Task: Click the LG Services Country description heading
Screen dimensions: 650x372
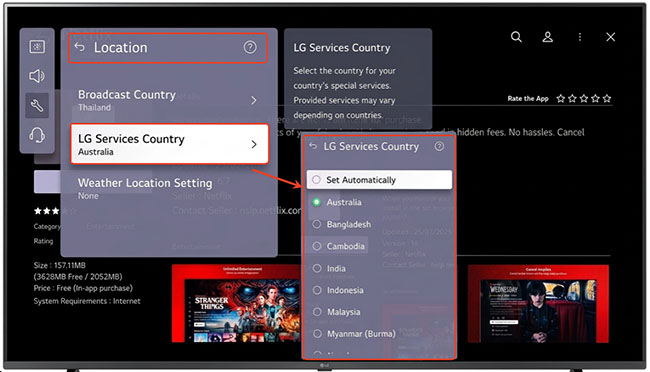Action: click(342, 48)
